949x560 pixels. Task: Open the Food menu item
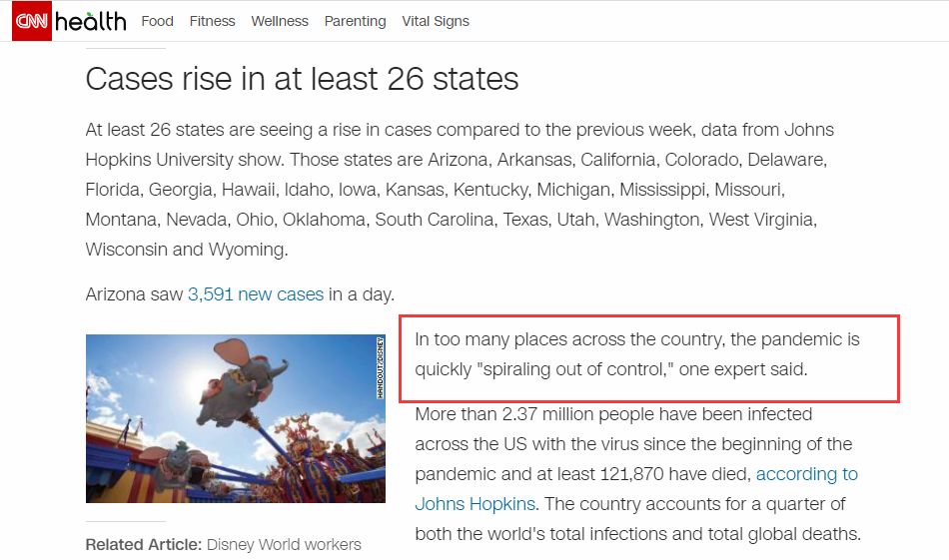tap(157, 21)
